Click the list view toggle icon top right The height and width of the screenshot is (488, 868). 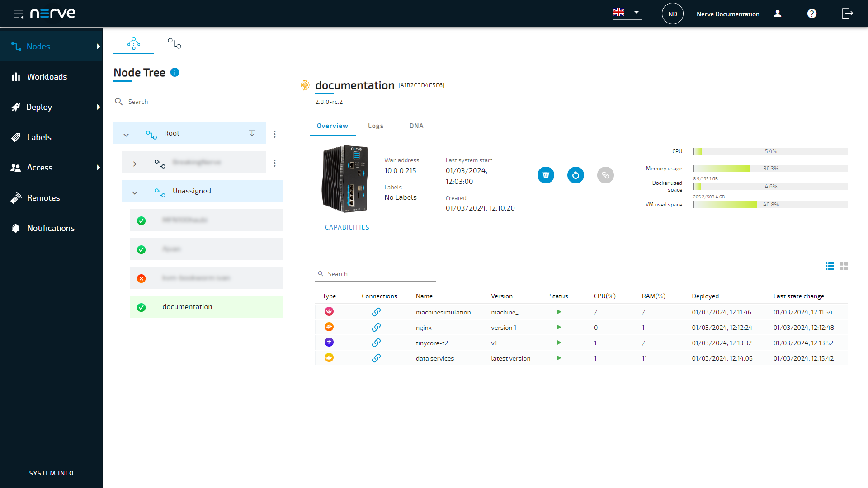pyautogui.click(x=829, y=266)
